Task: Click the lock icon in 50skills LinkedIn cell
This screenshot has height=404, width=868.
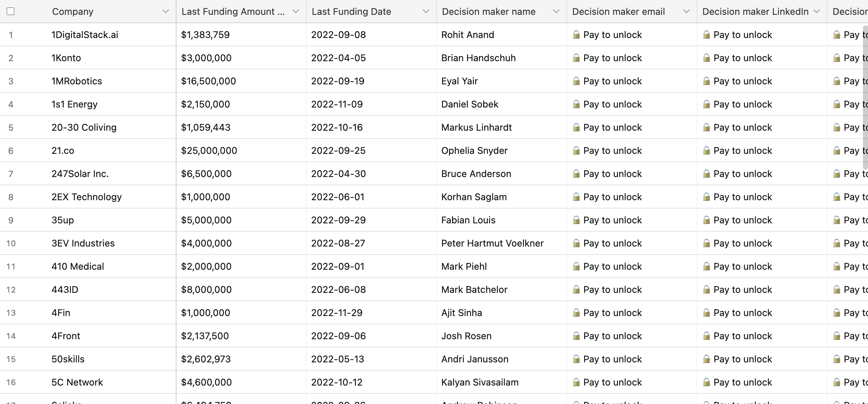Action: click(x=706, y=359)
